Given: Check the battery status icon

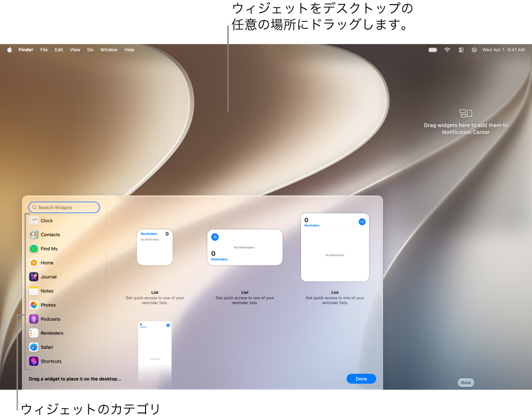Looking at the screenshot, I should point(433,50).
